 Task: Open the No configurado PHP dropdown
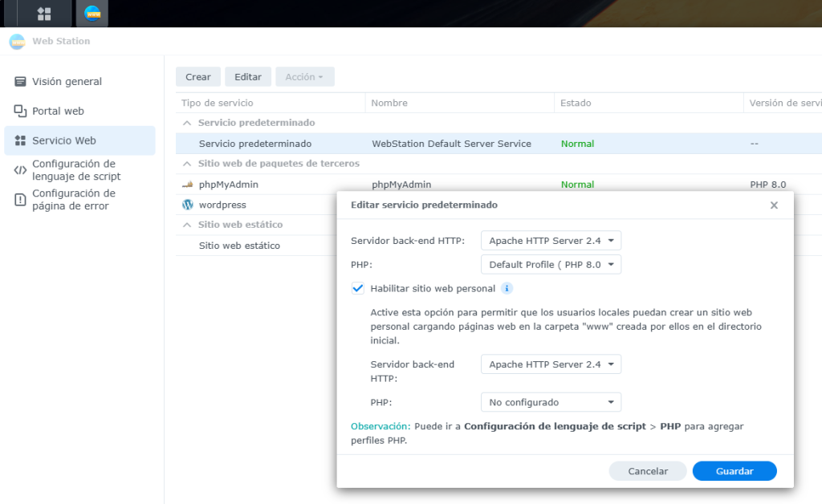[551, 402]
